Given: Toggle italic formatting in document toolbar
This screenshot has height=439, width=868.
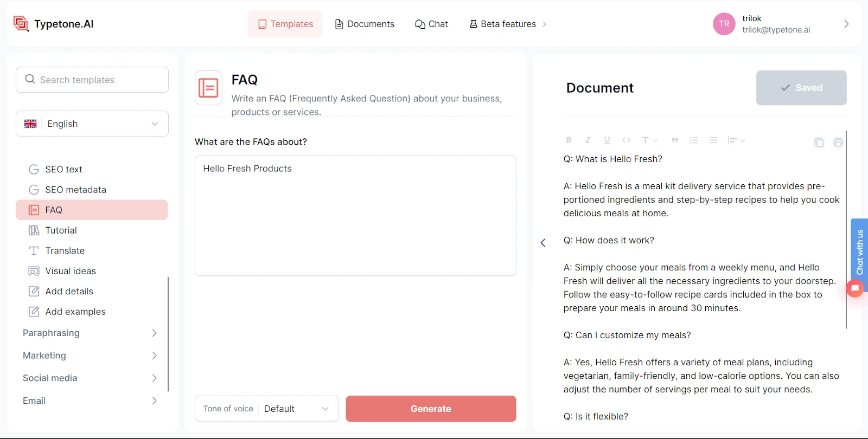Looking at the screenshot, I should coord(588,140).
